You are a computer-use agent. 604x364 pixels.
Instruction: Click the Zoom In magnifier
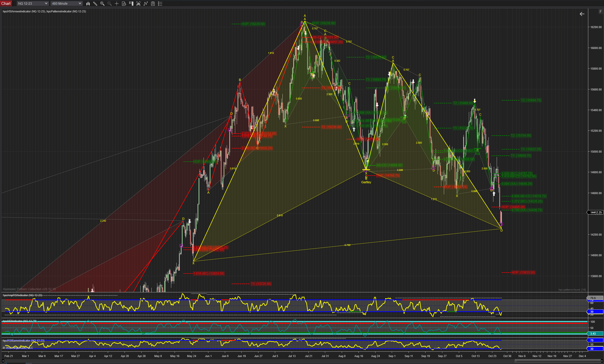pyautogui.click(x=102, y=4)
